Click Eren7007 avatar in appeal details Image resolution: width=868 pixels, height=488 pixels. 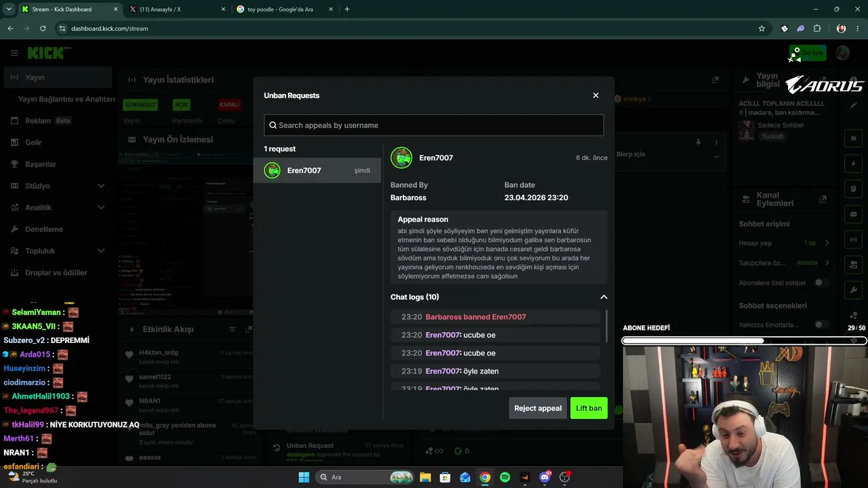[401, 158]
